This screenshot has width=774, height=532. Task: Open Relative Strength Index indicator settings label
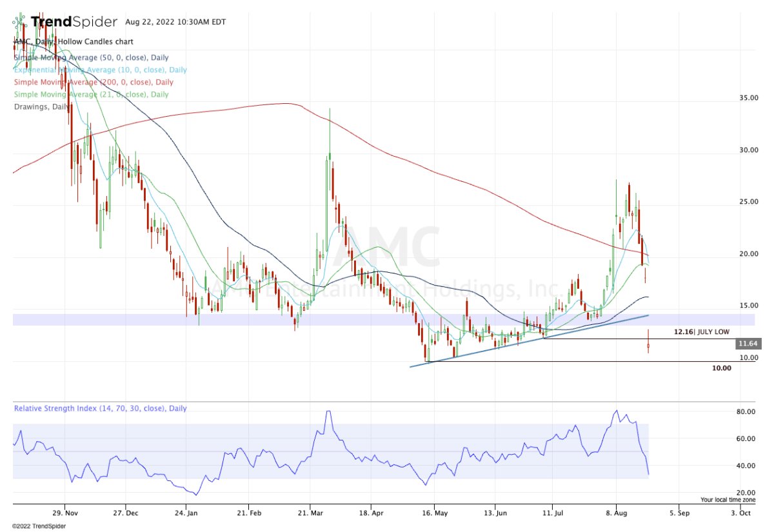101,408
